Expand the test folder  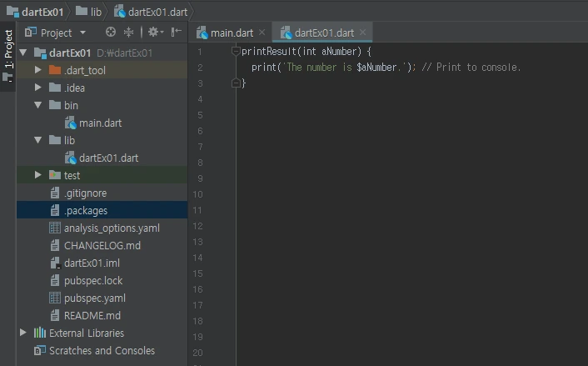tap(37, 175)
